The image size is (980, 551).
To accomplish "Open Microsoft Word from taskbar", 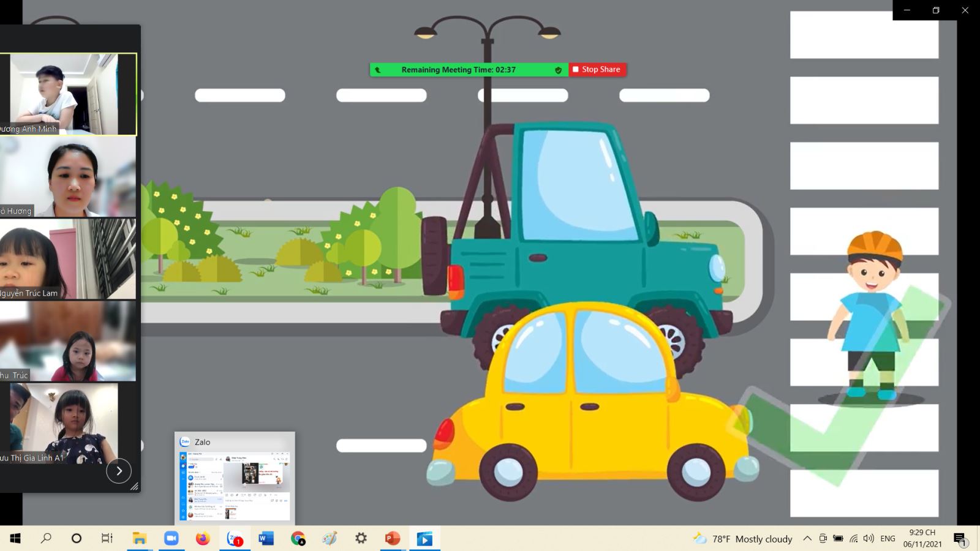I will coord(266,539).
